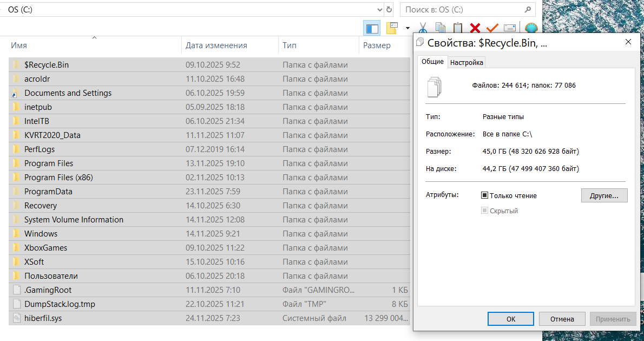Click the red X Delete icon
This screenshot has width=644, height=341.
coord(475,28)
